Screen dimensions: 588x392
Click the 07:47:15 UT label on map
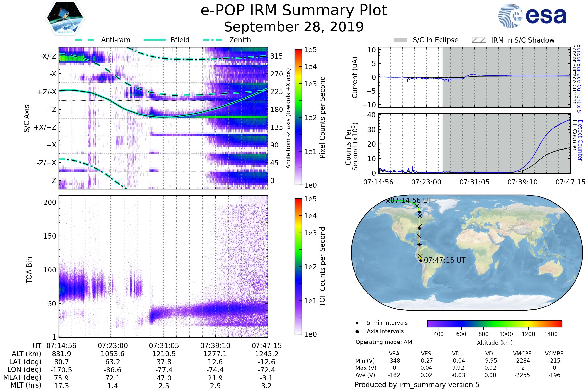[444, 260]
